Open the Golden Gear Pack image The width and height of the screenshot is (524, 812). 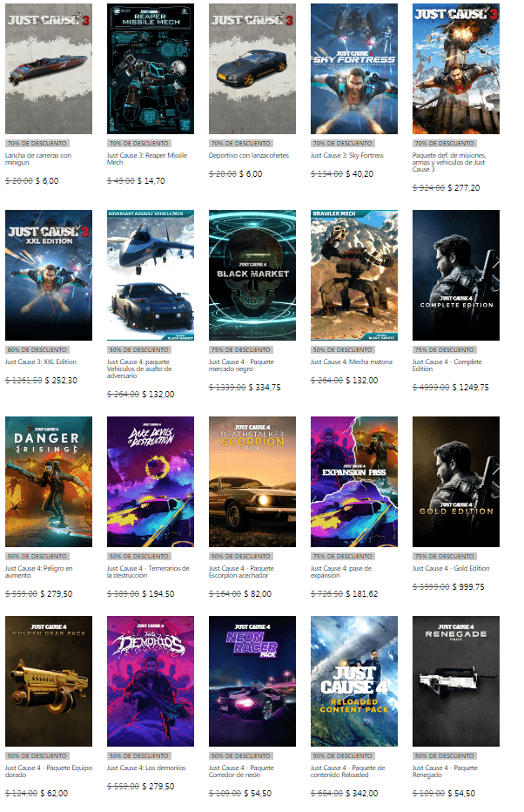click(x=48, y=680)
